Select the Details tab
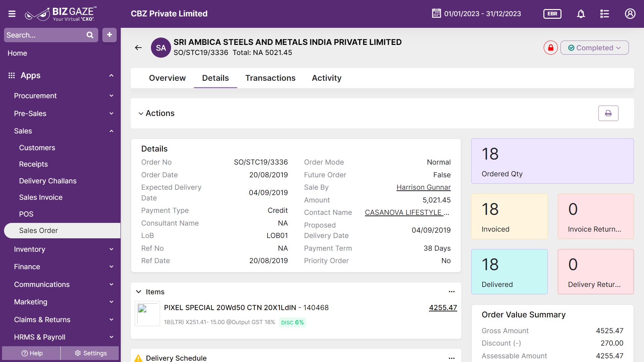This screenshot has height=362, width=644. point(215,78)
